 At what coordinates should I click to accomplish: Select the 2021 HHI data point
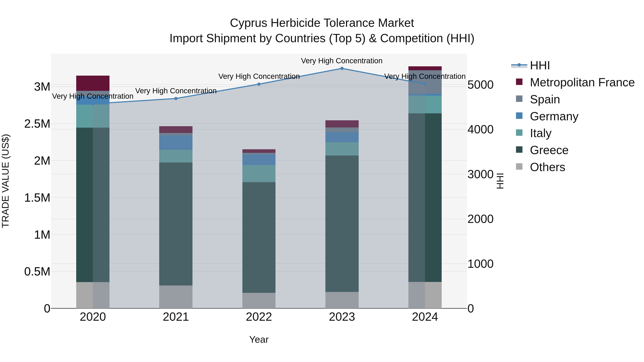click(x=176, y=99)
